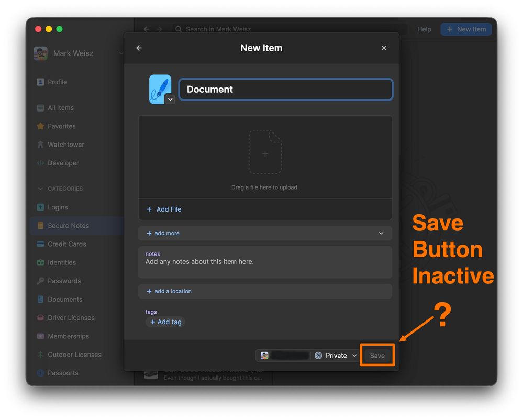
Task: Click the Document item icon
Action: point(159,87)
